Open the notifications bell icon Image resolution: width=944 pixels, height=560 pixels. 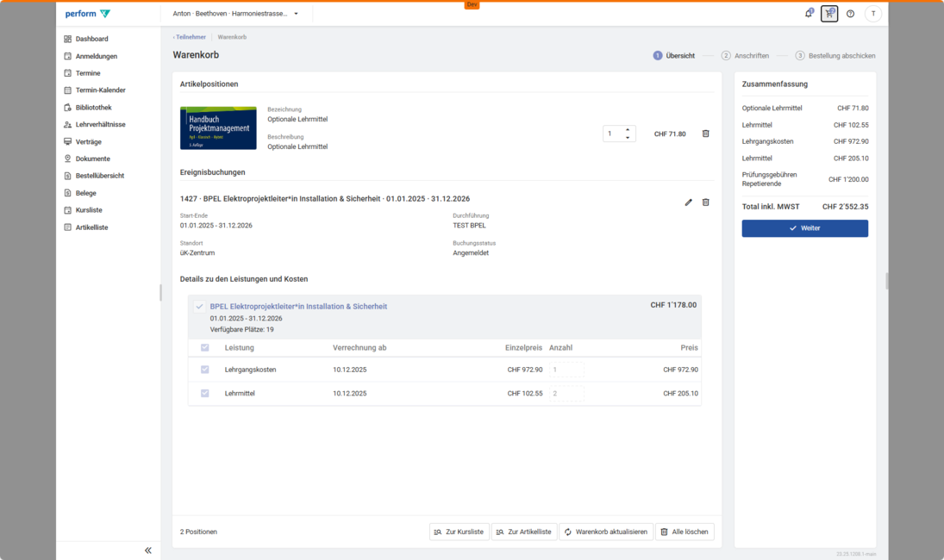point(809,14)
